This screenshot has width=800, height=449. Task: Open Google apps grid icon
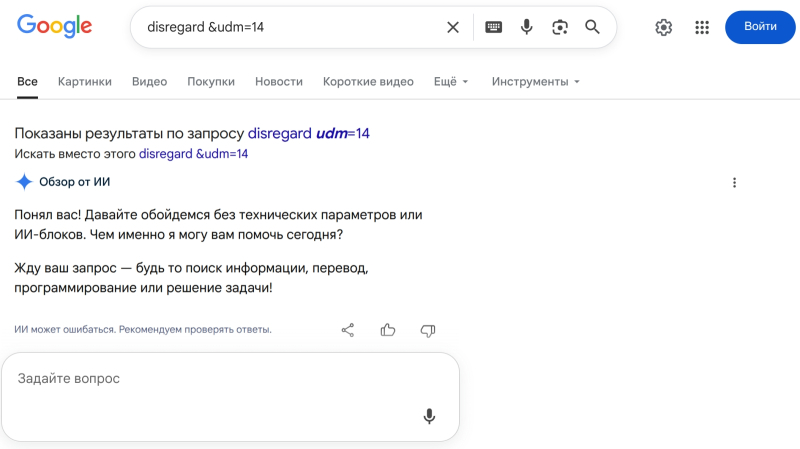[x=702, y=27]
